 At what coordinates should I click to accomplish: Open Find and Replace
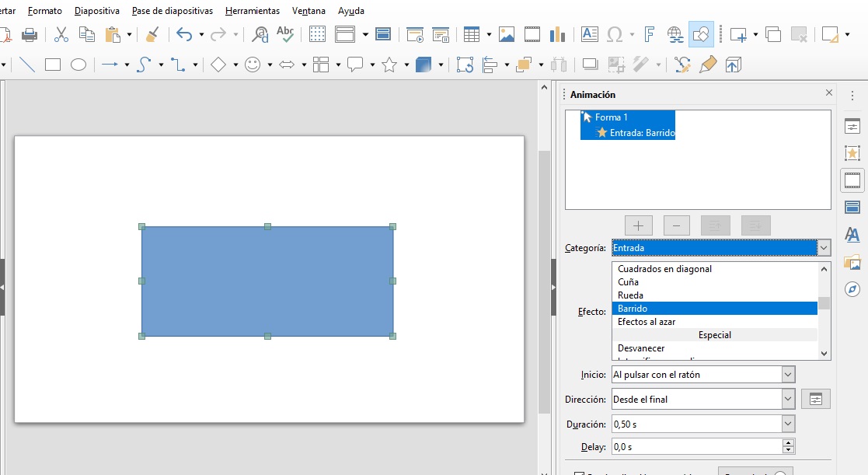tap(260, 35)
